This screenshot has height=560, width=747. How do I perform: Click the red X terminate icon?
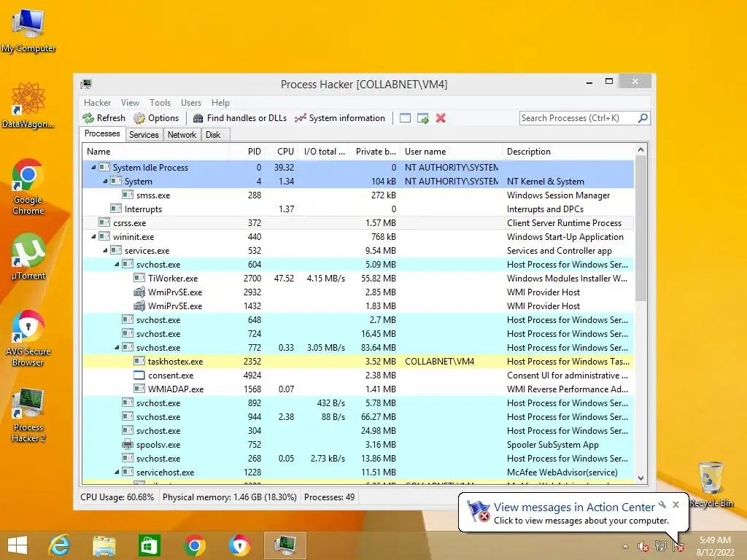(x=441, y=118)
